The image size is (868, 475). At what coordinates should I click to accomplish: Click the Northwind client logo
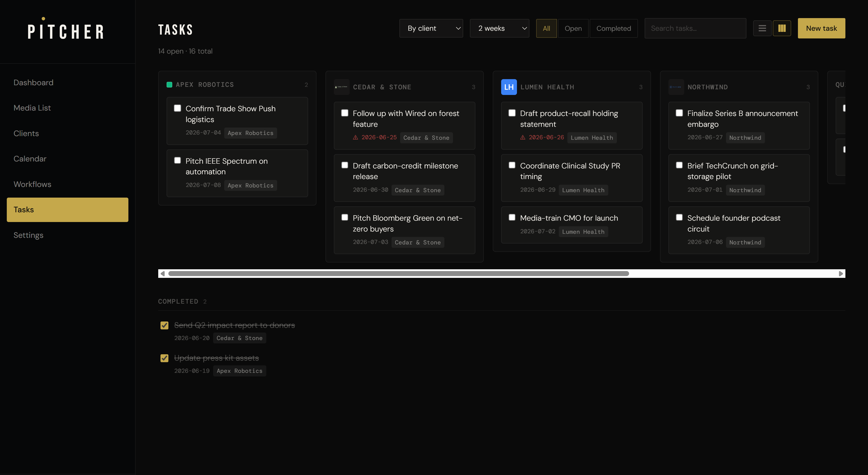coord(676,87)
